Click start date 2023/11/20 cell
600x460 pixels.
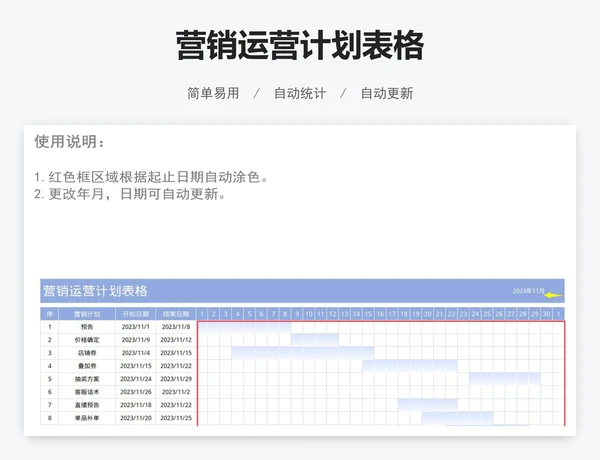[135, 418]
